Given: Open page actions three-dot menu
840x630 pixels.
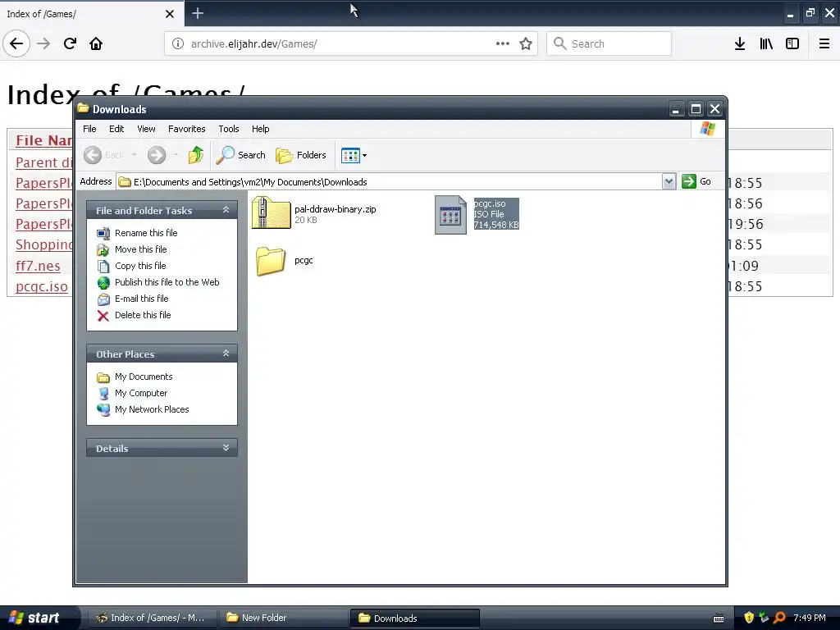Looking at the screenshot, I should coord(503,43).
